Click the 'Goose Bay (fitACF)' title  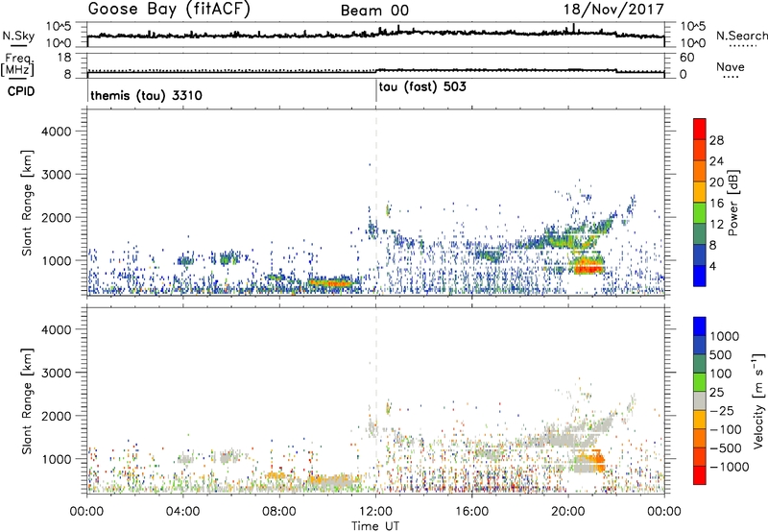pyautogui.click(x=169, y=10)
